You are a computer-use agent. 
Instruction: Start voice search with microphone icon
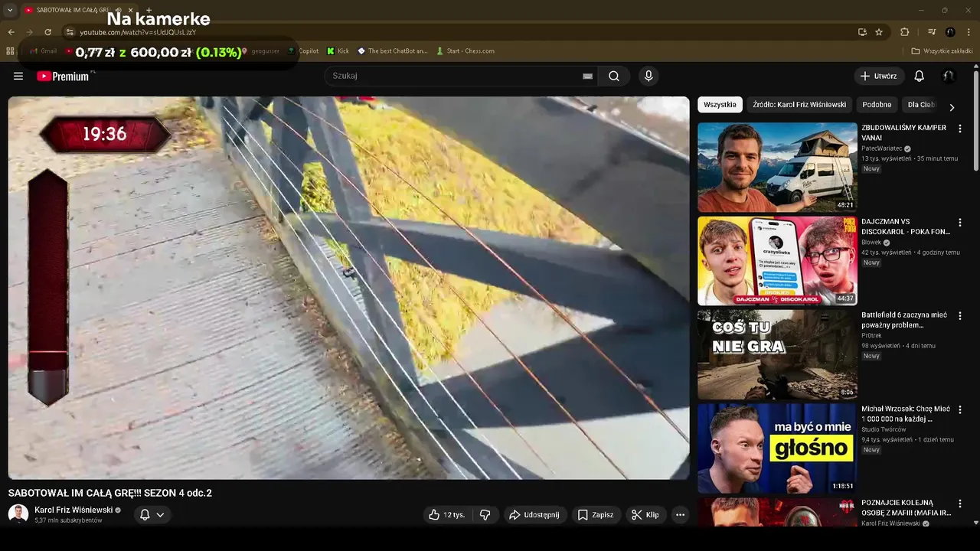[648, 76]
